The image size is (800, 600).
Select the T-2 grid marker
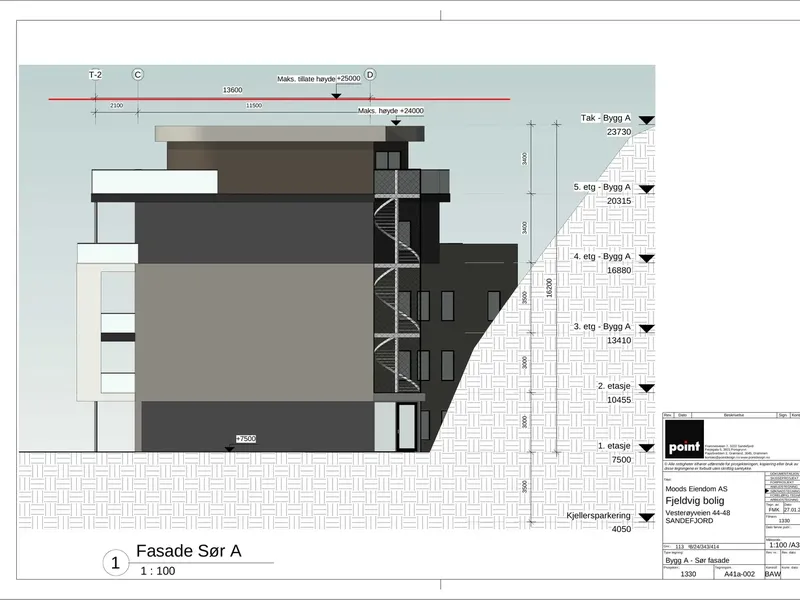(x=95, y=74)
